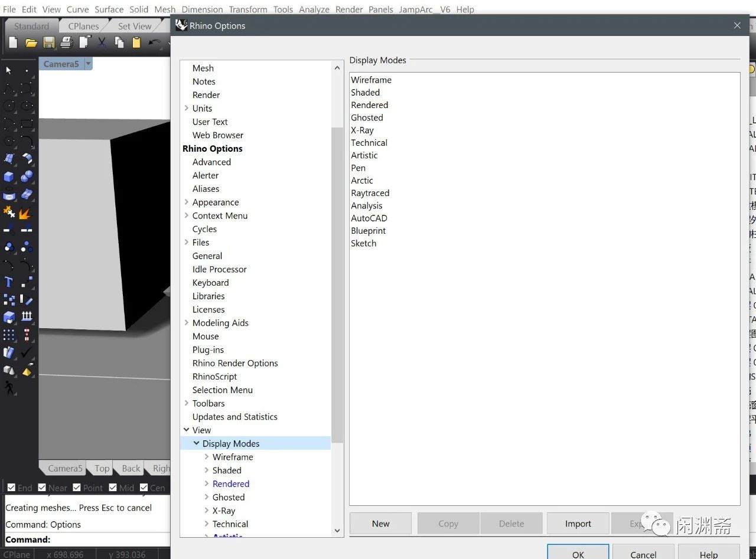756x559 pixels.
Task: Open the Analyze menu
Action: 314,9
